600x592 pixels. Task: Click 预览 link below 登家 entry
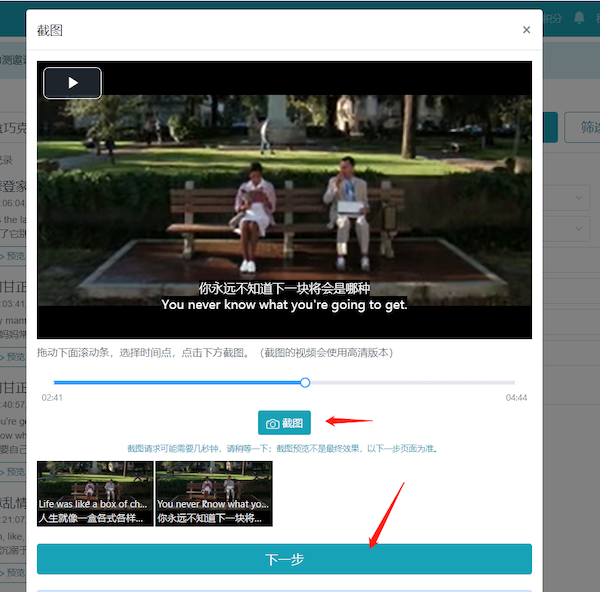[13, 256]
